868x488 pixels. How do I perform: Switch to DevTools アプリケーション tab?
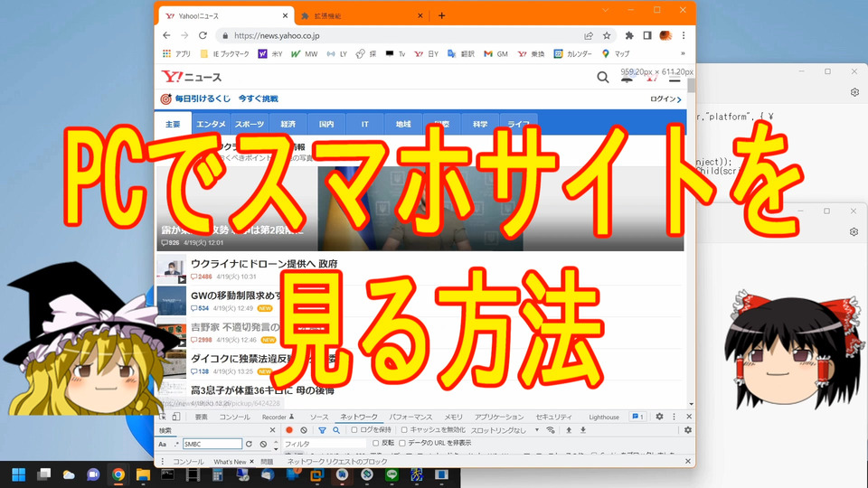(499, 418)
